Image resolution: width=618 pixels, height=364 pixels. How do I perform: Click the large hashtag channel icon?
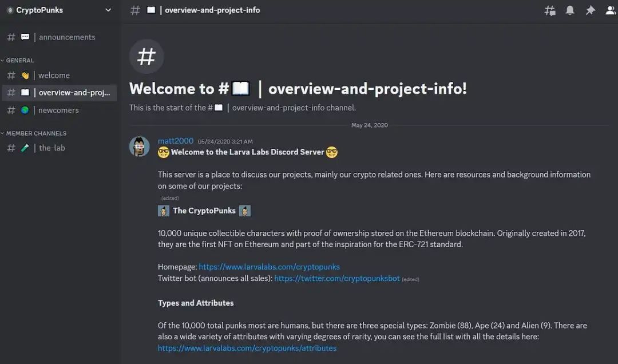point(146,57)
